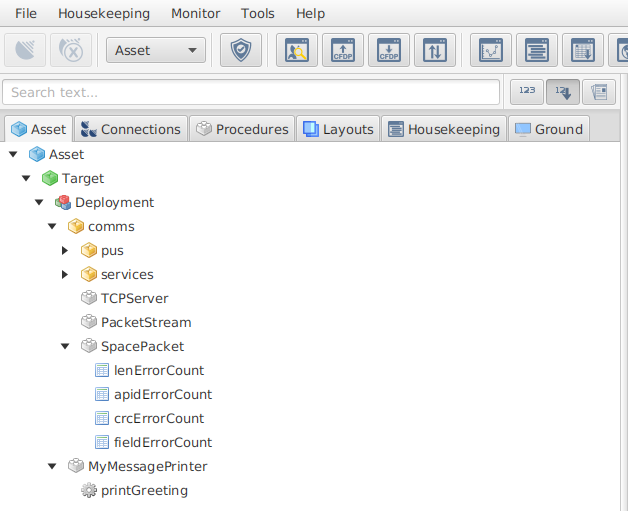Viewport: 628px width, 511px height.
Task: Select the printGreeting action
Action: click(144, 491)
